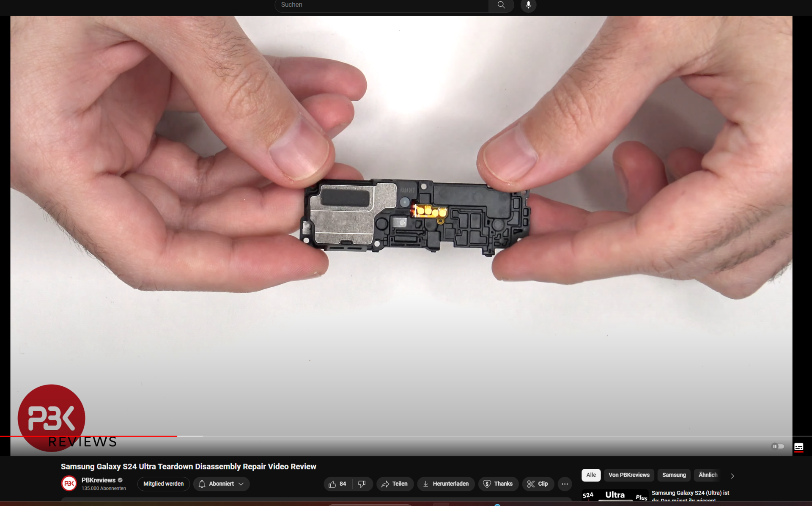The width and height of the screenshot is (812, 506).
Task: Click the search magnifier button
Action: point(501,5)
